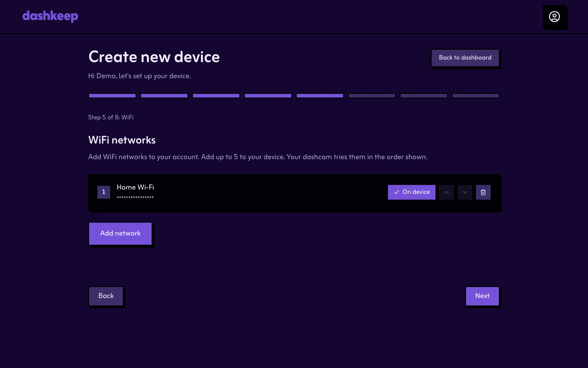The image size is (588, 368).
Task: Delete the Home Wi-Fi network with trash icon
Action: click(483, 192)
